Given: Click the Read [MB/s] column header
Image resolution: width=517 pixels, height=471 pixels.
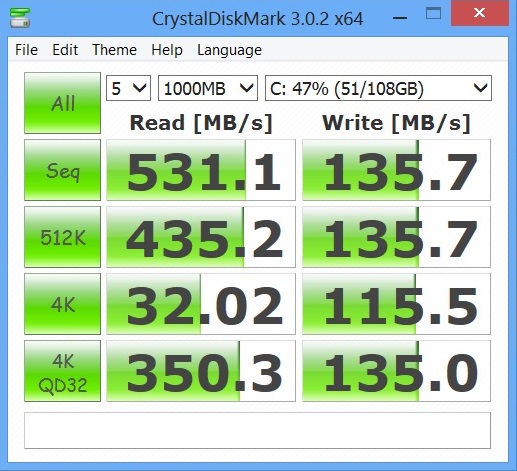Looking at the screenshot, I should click(x=201, y=123).
